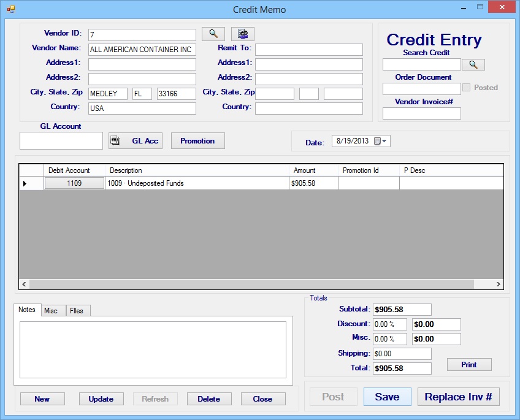Focus the remit Address2 field
520x420 pixels.
point(309,79)
